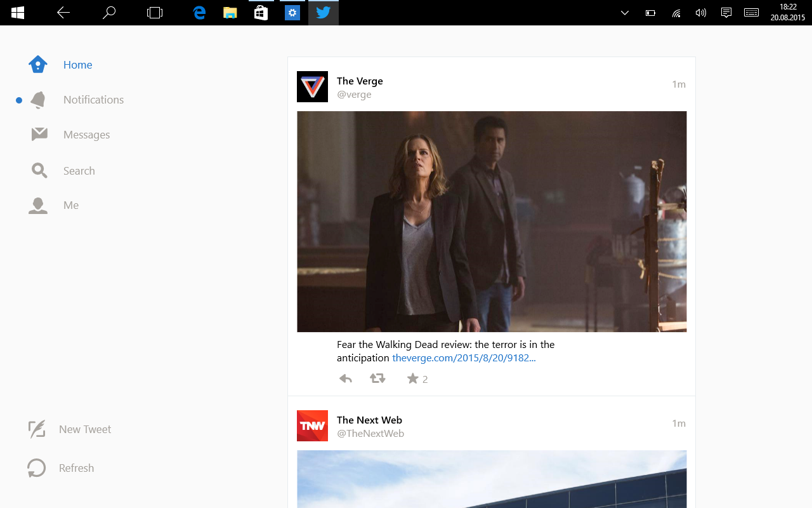Image resolution: width=812 pixels, height=508 pixels.
Task: Open The Next Web avatar
Action: (312, 425)
